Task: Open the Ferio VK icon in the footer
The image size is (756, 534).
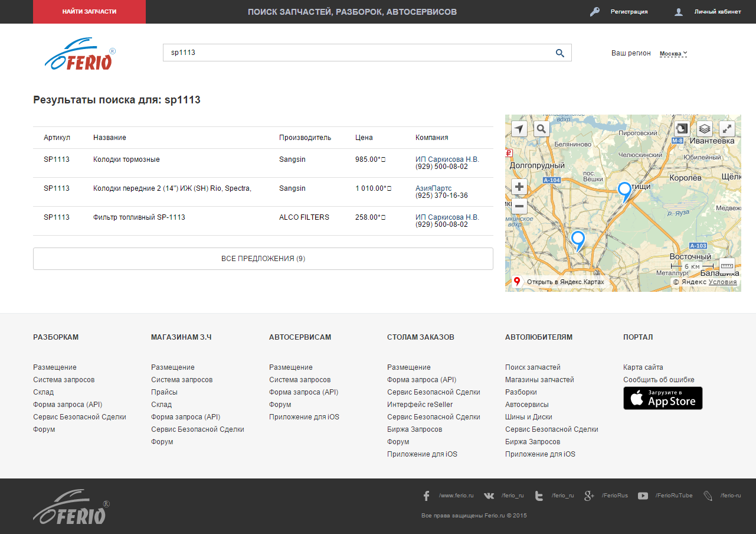Action: [x=489, y=496]
